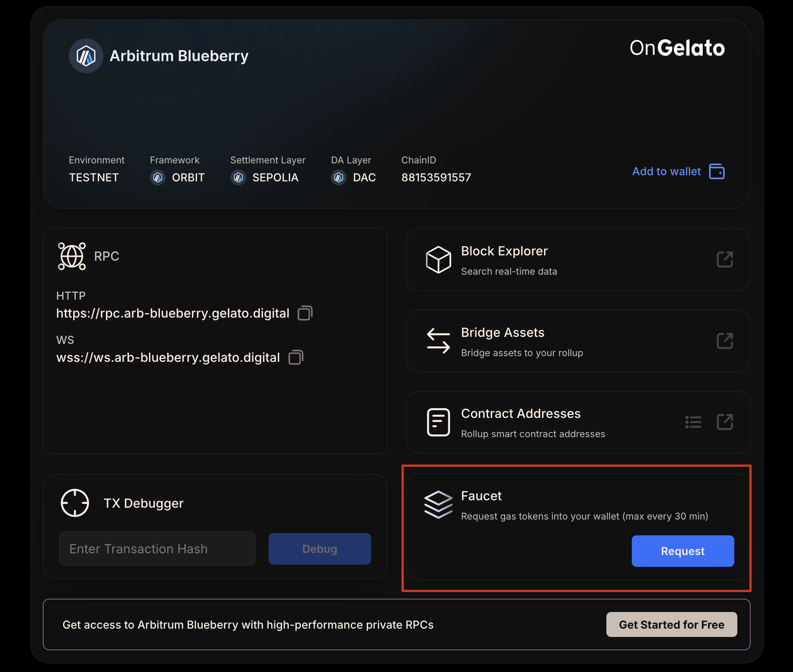Click the RPC section heading
793x672 pixels.
[106, 256]
